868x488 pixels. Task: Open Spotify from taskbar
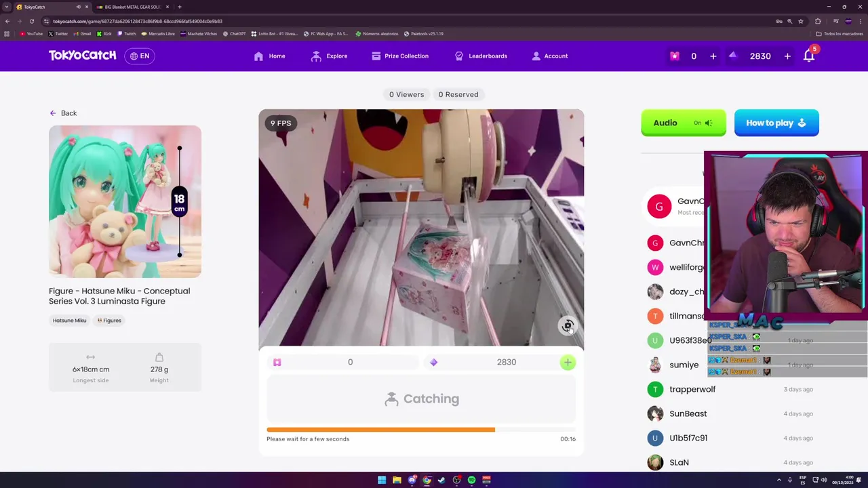[x=471, y=480]
